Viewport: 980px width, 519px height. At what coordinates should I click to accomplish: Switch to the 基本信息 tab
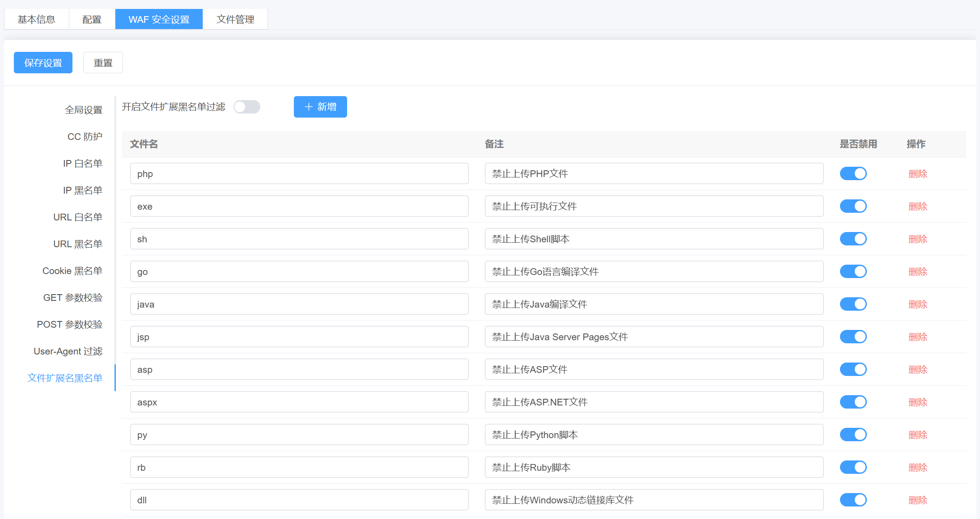point(37,19)
